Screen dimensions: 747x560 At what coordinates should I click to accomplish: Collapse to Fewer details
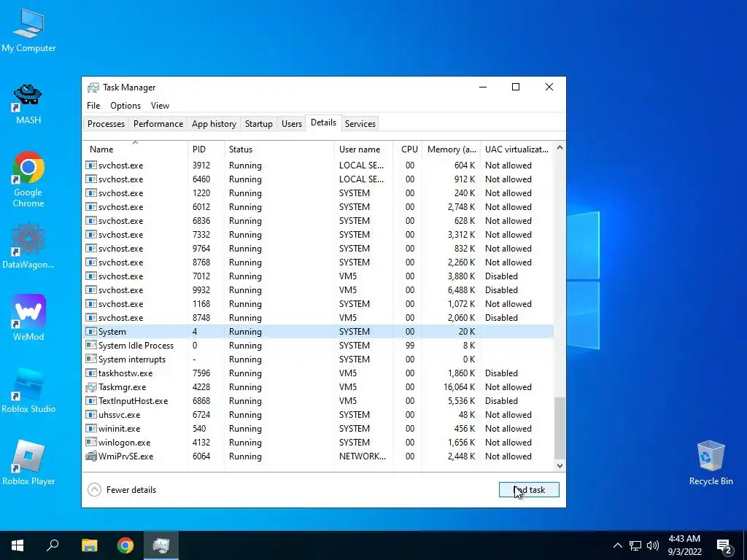[122, 489]
